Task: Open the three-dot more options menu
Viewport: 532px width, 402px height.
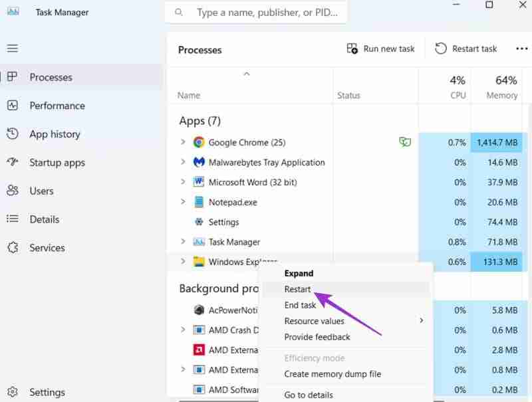Action: pyautogui.click(x=521, y=49)
